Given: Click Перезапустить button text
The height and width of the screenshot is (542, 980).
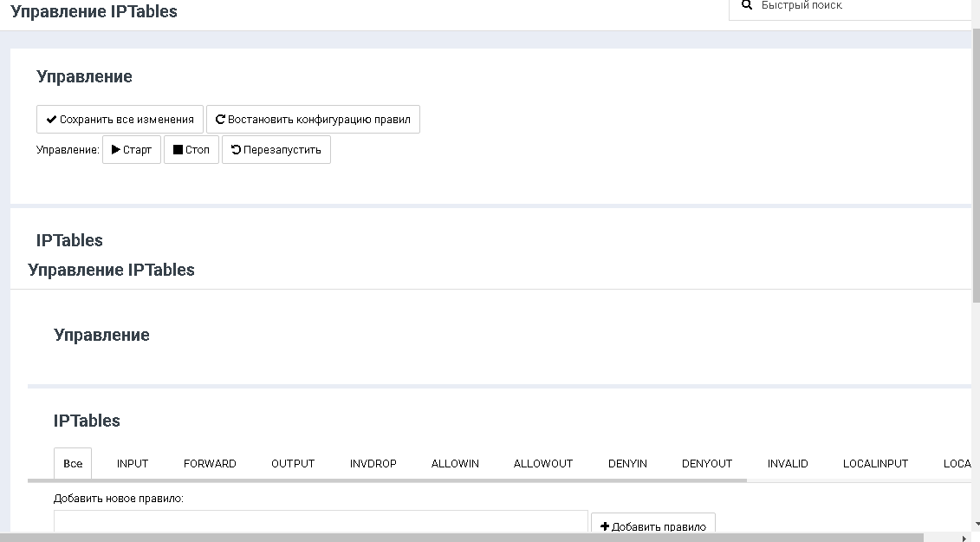Looking at the screenshot, I should 282,150.
